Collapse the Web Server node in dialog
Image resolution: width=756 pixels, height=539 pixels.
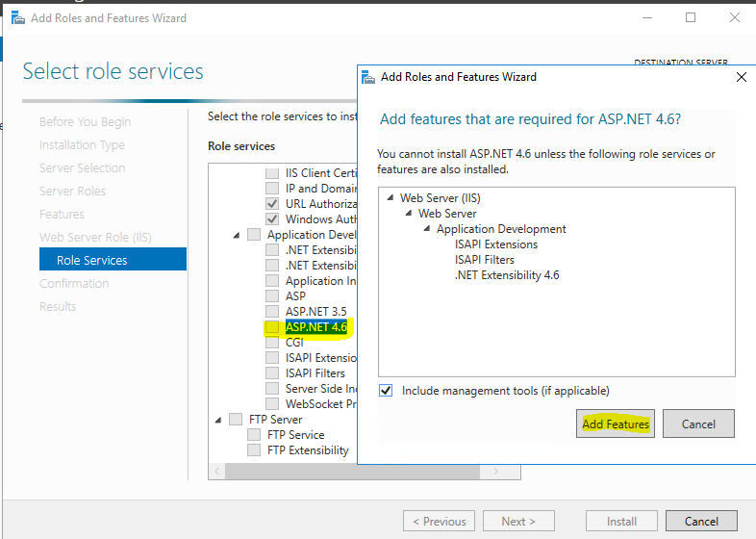pos(409,214)
